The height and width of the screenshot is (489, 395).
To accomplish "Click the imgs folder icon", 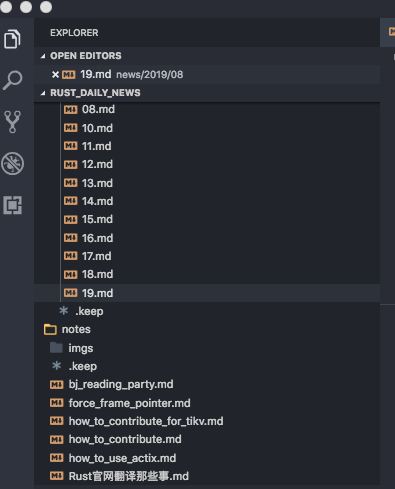I will pos(56,348).
